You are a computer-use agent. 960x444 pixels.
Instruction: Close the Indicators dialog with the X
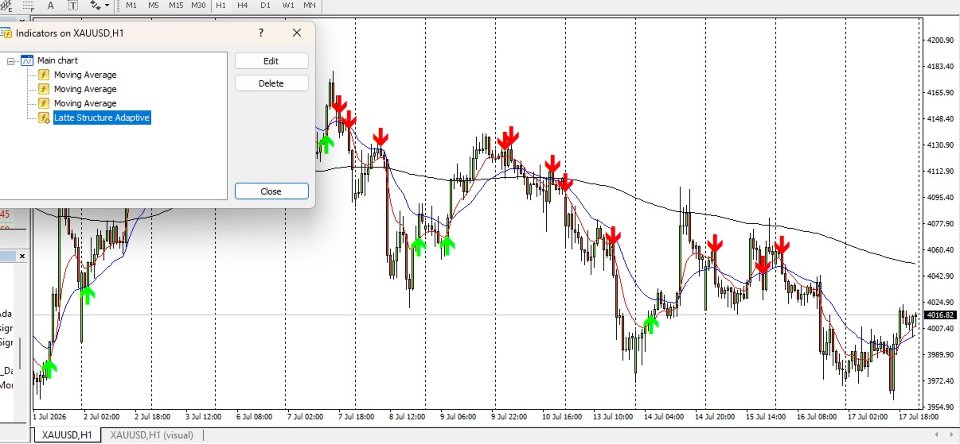pyautogui.click(x=297, y=33)
